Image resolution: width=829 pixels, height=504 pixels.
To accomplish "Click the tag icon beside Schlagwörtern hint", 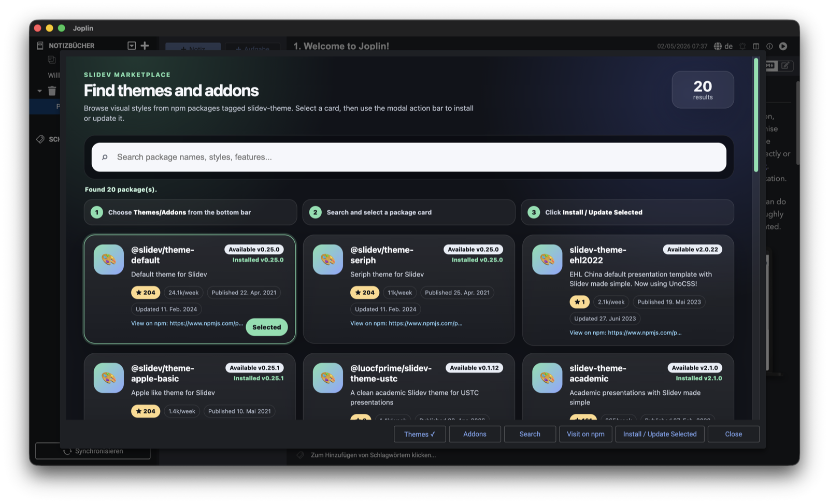I will coord(300,455).
